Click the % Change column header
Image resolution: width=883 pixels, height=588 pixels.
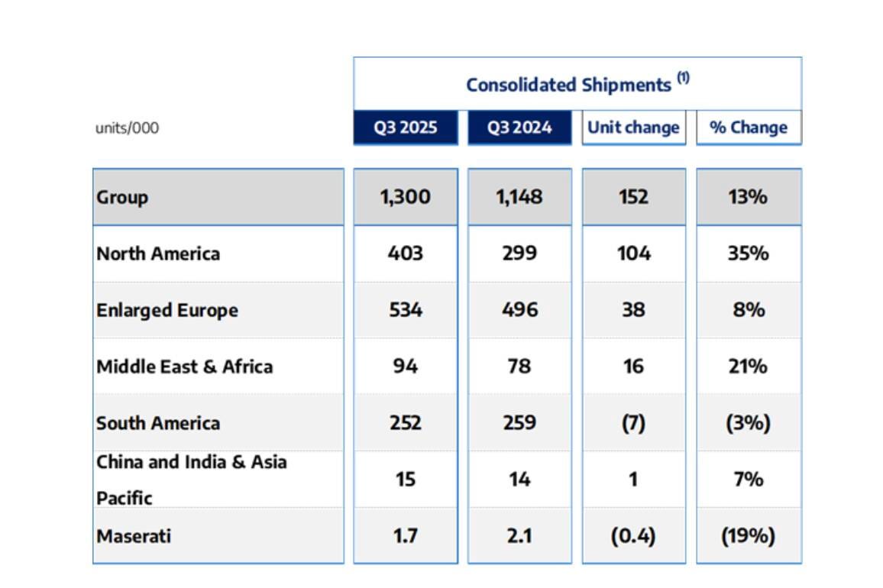click(x=748, y=128)
